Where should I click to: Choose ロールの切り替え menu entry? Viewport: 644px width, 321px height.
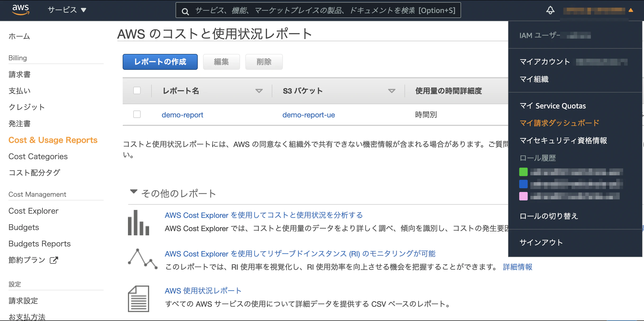pos(549,216)
